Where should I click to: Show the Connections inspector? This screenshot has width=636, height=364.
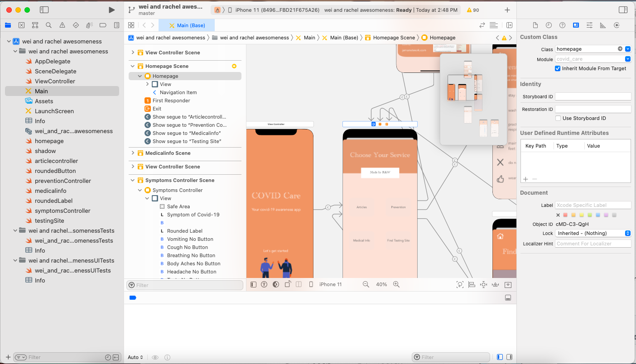(x=617, y=25)
